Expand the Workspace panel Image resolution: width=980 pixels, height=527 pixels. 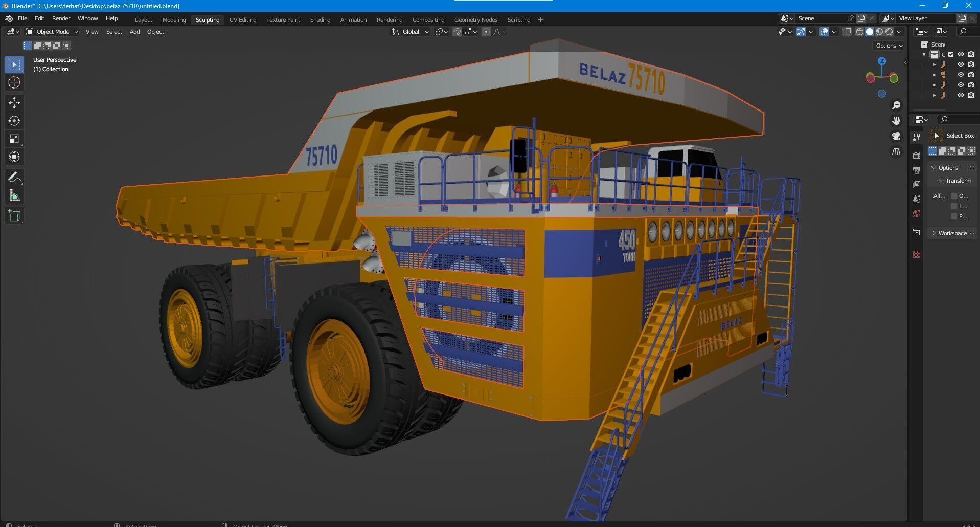pos(934,233)
